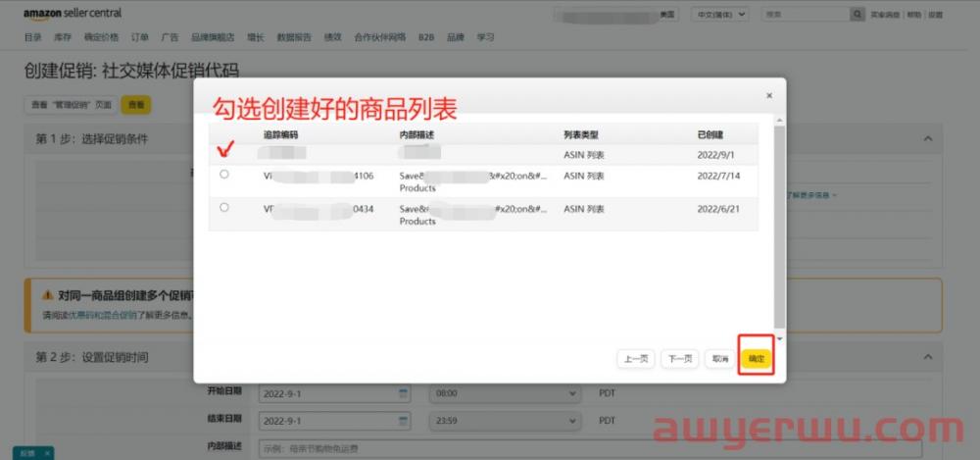This screenshot has width=980, height=460.
Task: Collapse the 第 1 步 section
Action: click(x=928, y=139)
